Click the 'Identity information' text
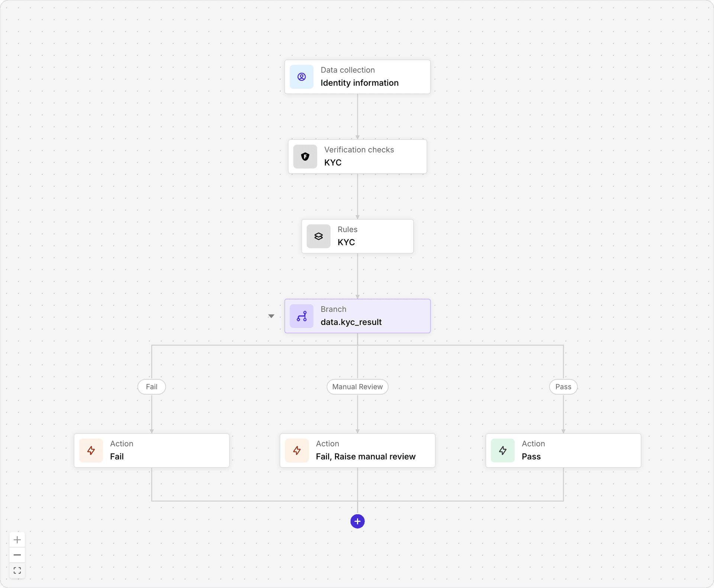The height and width of the screenshot is (588, 714). coord(360,83)
